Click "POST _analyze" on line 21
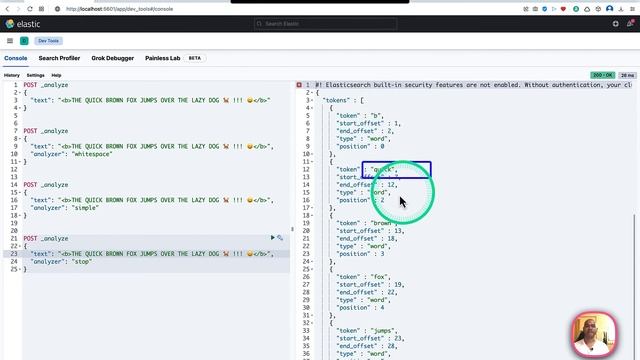Viewport: 640px width, 360px height. [46, 238]
